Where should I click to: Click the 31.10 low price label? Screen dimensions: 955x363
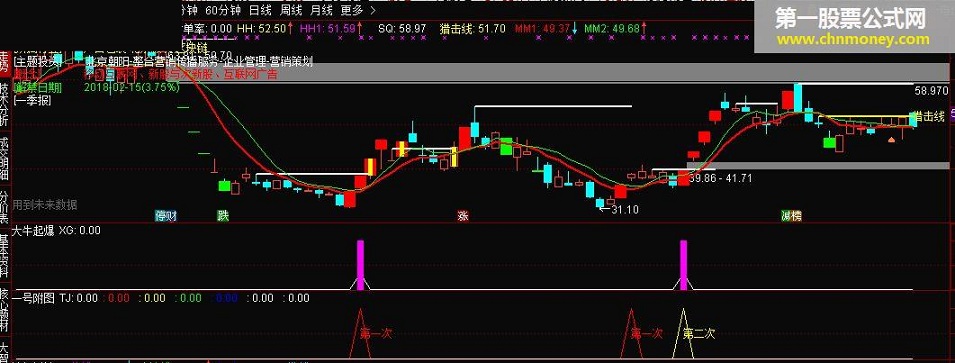click(625, 209)
